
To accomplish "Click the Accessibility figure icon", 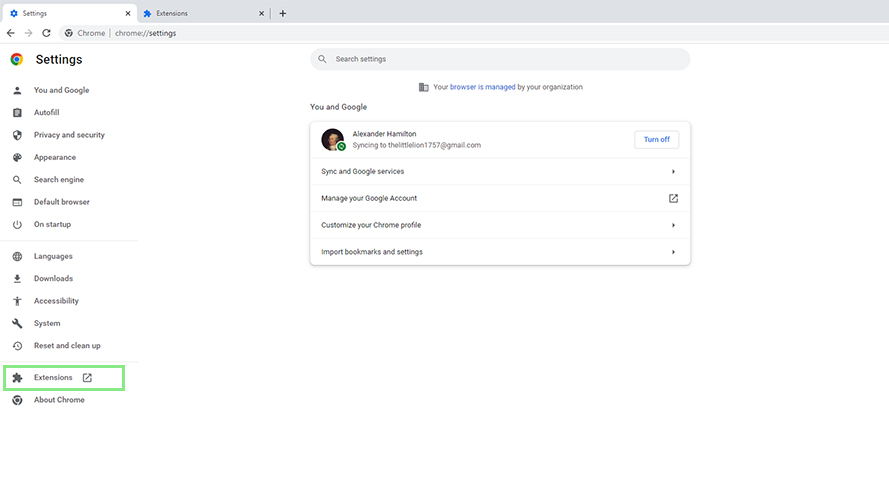I will pos(17,301).
